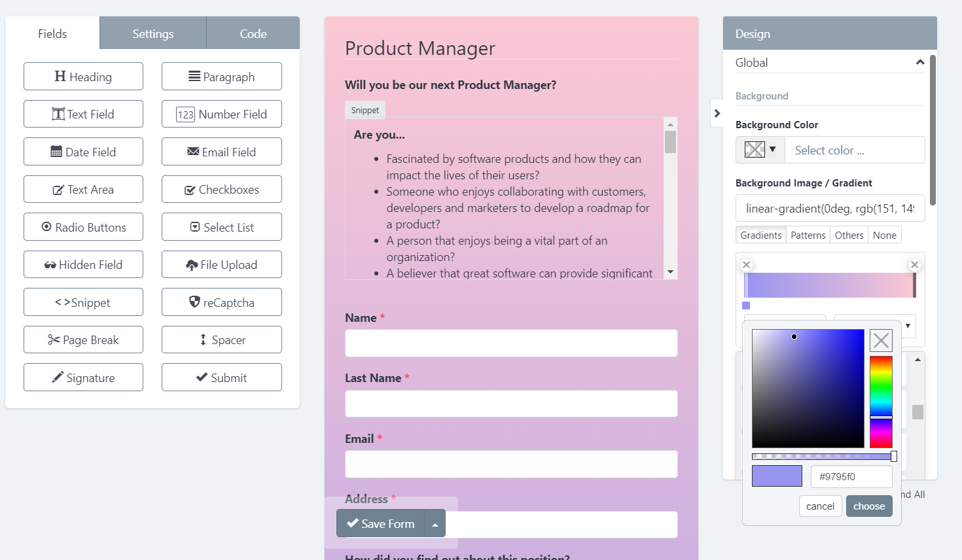Viewport: 962px width, 560px height.
Task: Add a Radio Buttons field
Action: pyautogui.click(x=83, y=227)
